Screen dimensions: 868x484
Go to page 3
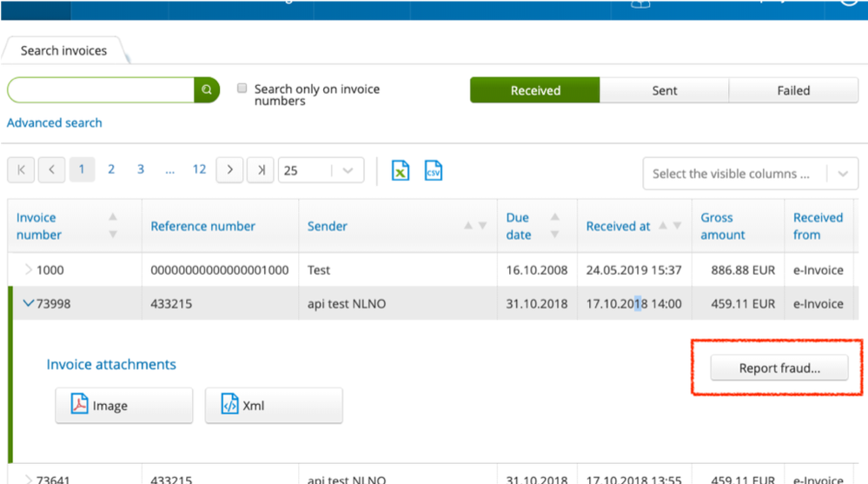[141, 169]
